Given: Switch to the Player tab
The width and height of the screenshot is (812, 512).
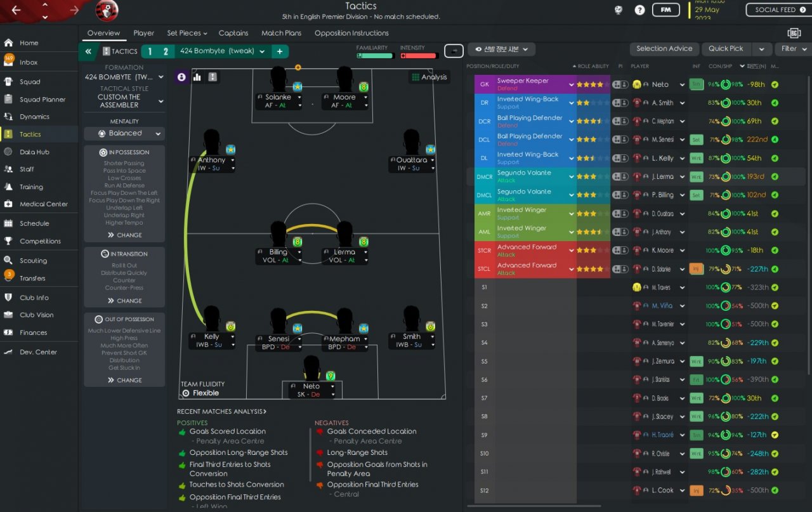Looking at the screenshot, I should pyautogui.click(x=144, y=33).
